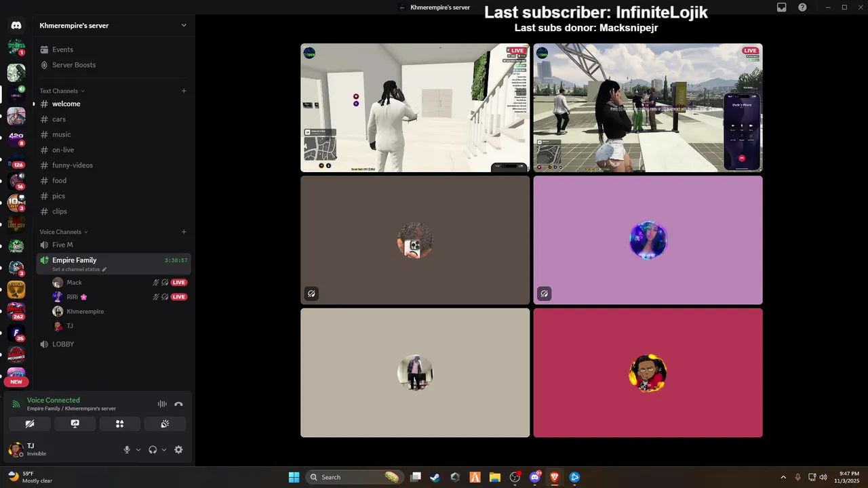This screenshot has width=868, height=488.
Task: Open the white suit character stream tile
Action: click(x=415, y=108)
